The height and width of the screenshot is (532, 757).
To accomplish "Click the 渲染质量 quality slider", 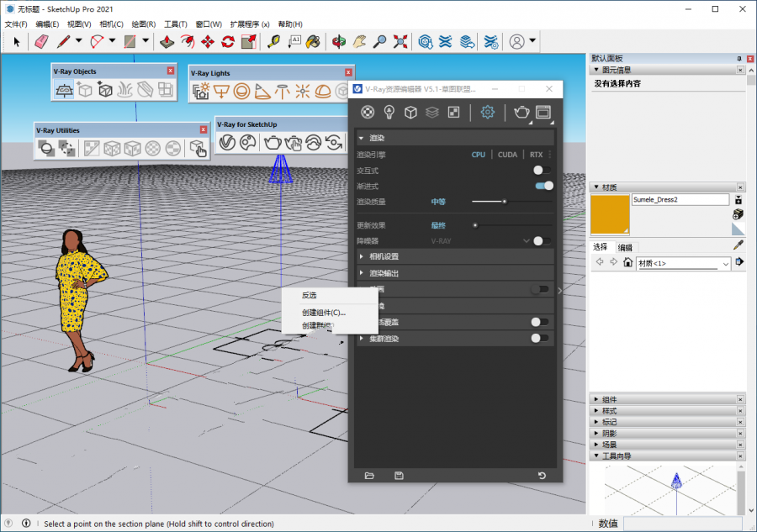I will click(x=511, y=202).
